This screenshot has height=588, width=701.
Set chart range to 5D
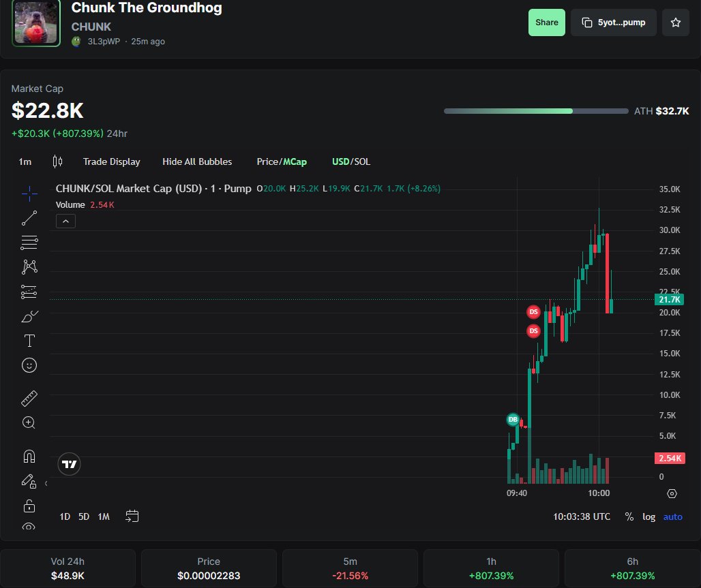coord(84,516)
